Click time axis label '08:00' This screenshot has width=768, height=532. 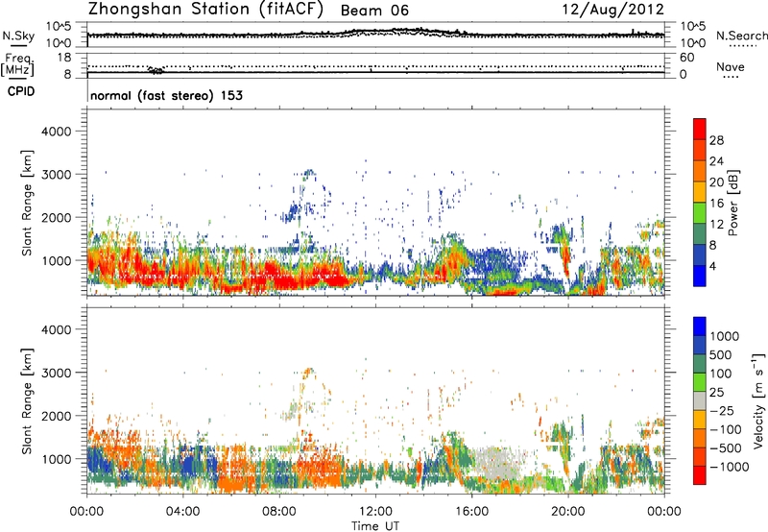pyautogui.click(x=278, y=512)
